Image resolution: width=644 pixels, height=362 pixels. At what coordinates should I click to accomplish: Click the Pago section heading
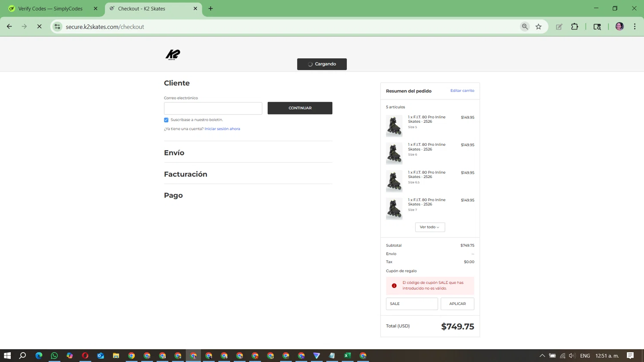pyautogui.click(x=173, y=196)
